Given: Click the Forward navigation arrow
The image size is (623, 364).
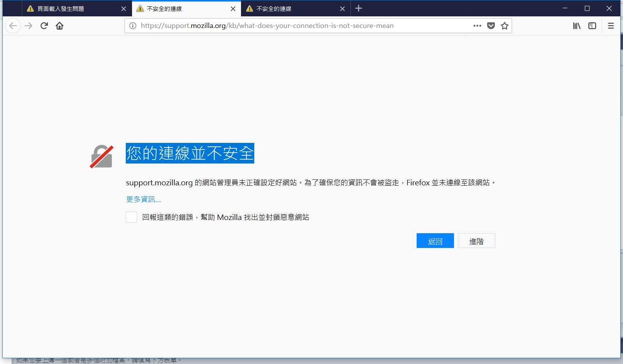Looking at the screenshot, I should coord(28,26).
